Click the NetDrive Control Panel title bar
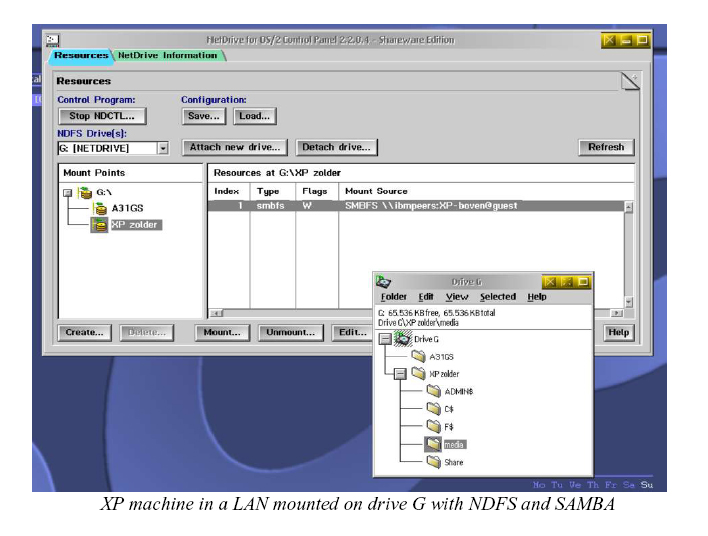 [x=330, y=40]
